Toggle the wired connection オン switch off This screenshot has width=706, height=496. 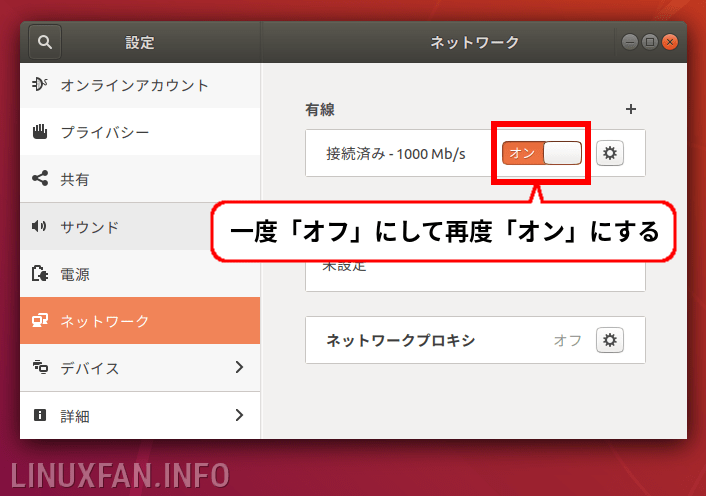[x=542, y=153]
